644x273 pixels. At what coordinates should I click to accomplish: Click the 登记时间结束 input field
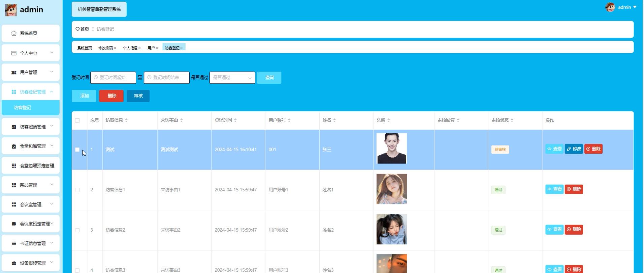click(167, 78)
